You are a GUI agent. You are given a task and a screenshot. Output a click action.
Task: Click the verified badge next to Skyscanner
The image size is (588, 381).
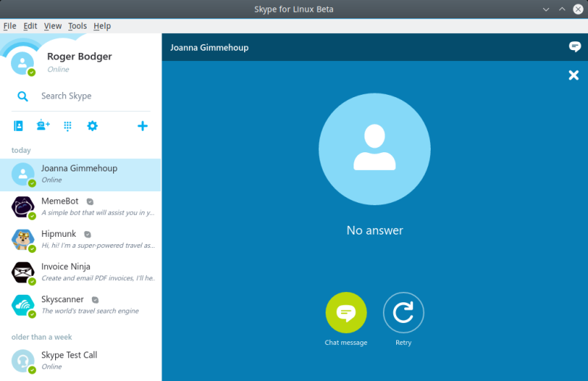tap(96, 299)
